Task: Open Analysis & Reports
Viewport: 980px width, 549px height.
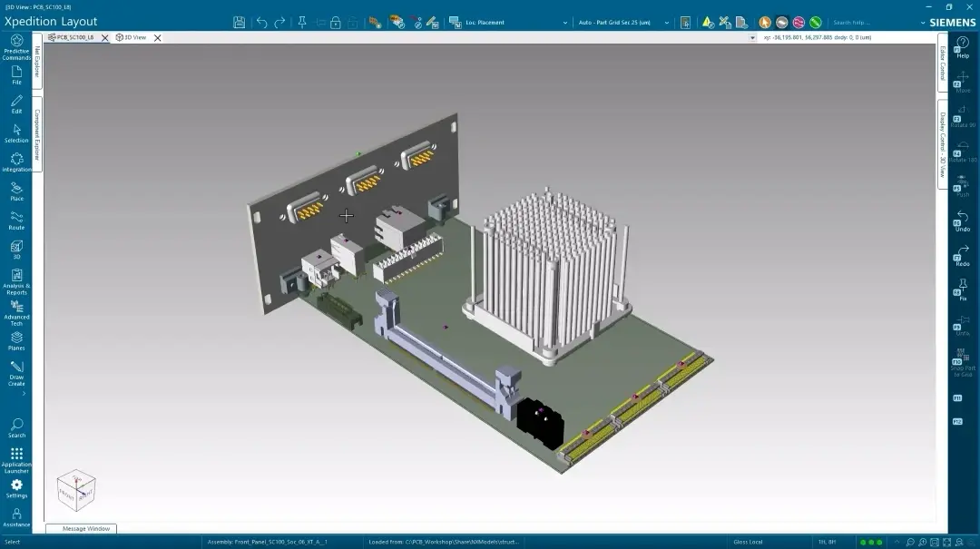Action: pyautogui.click(x=16, y=281)
